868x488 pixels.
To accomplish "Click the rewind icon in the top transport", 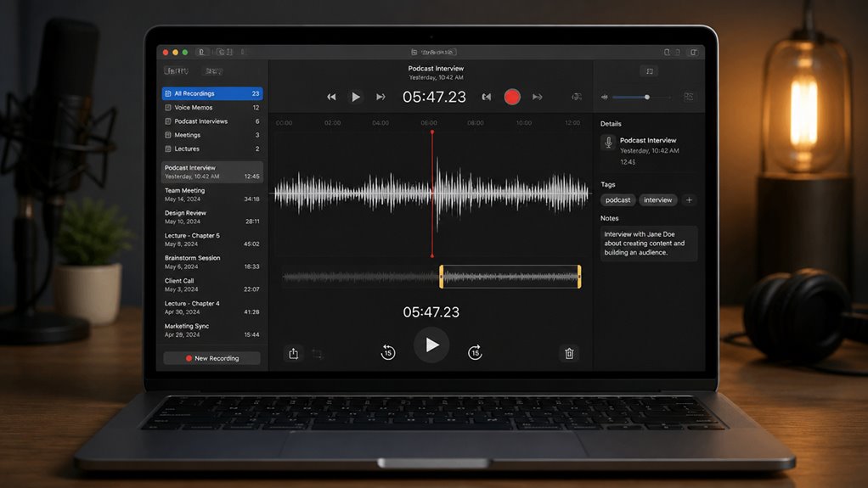I will 331,97.
